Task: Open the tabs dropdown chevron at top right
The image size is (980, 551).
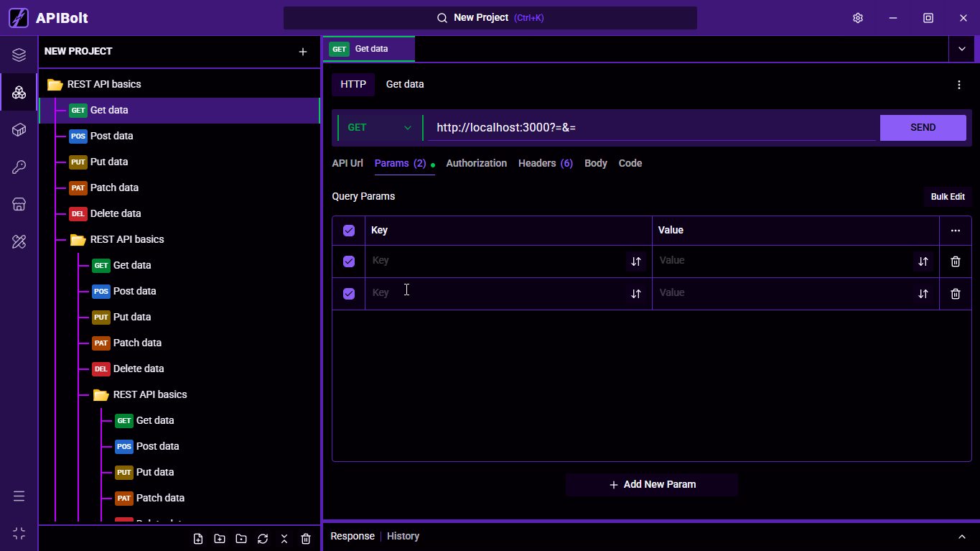Action: click(x=962, y=49)
